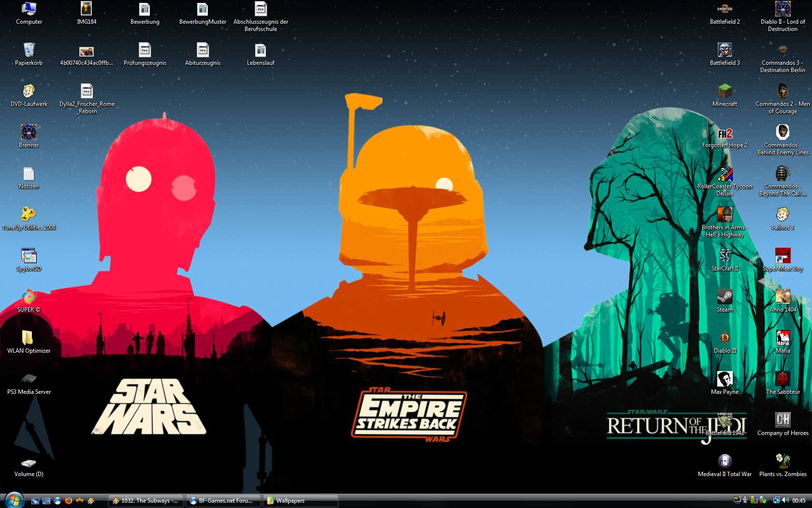Launch Commandos 2 Men of Courage
This screenshot has width=812, height=508.
coord(783,99)
